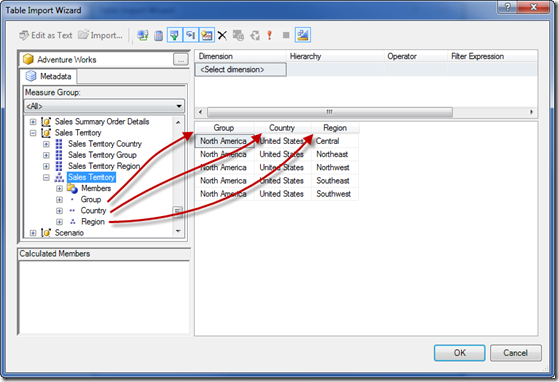
Task: Click the two-dot Country level icon
Action: point(72,211)
